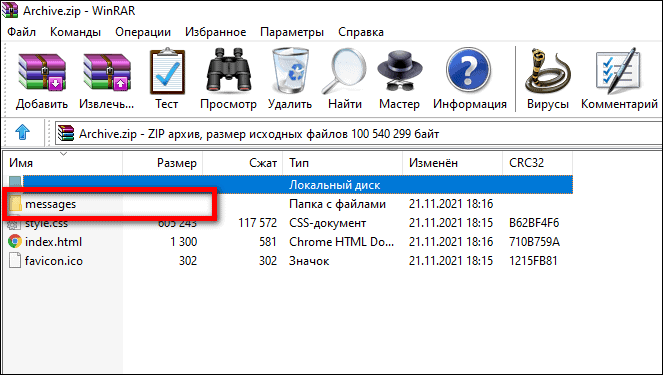Click the messages row date 21.11.2021 18:16

451,204
